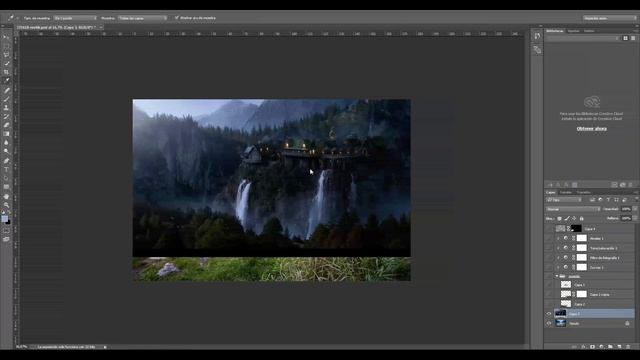Screen dimensions: 640x360
Task: Switch to the Canales tab
Action: [566, 192]
